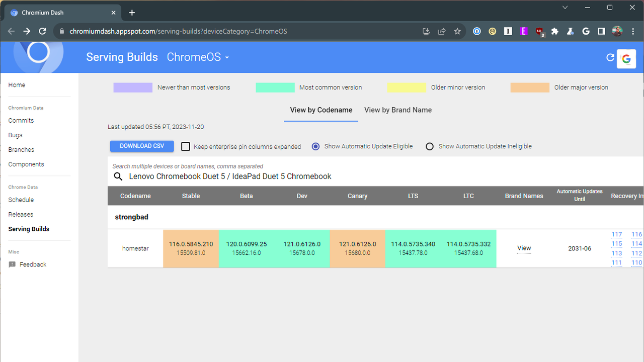Open Google G extension icon

[586, 31]
